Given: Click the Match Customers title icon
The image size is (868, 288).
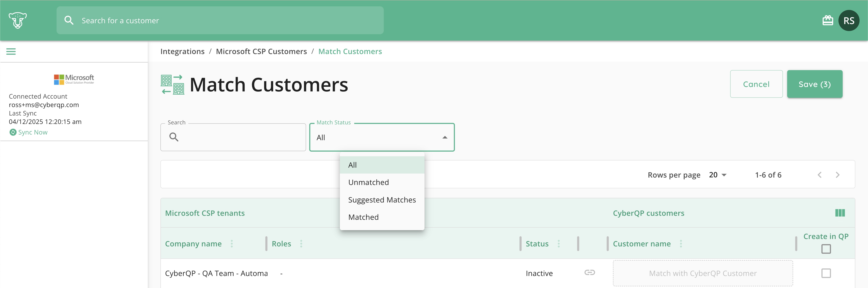Looking at the screenshot, I should [172, 85].
